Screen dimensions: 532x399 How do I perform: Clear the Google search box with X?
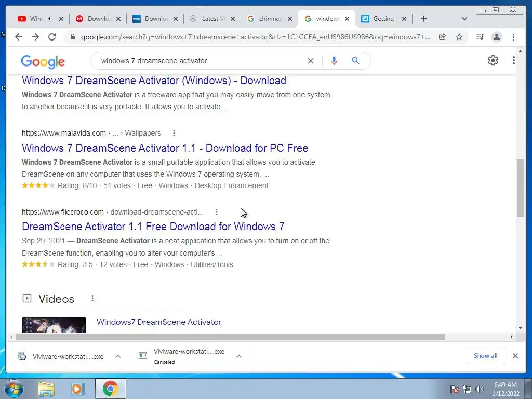(x=311, y=61)
